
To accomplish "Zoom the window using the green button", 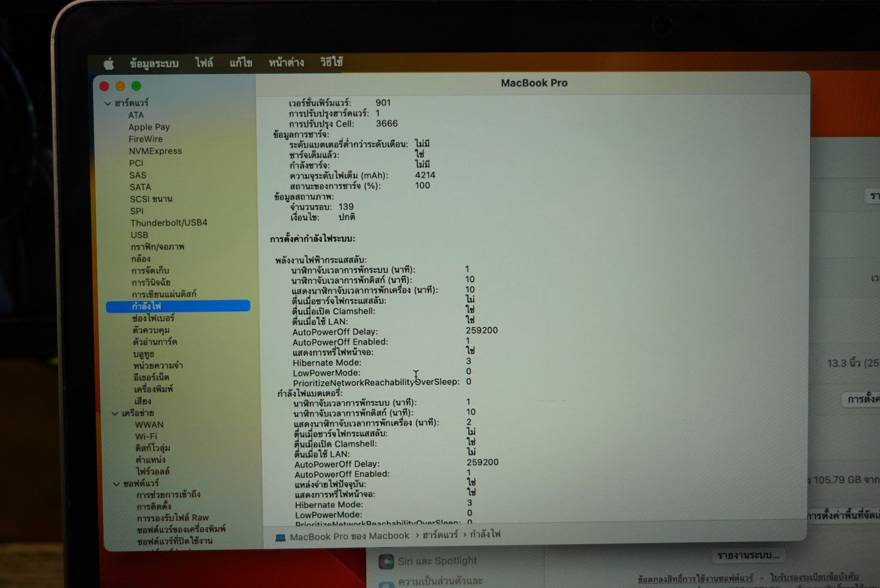I will [x=136, y=86].
